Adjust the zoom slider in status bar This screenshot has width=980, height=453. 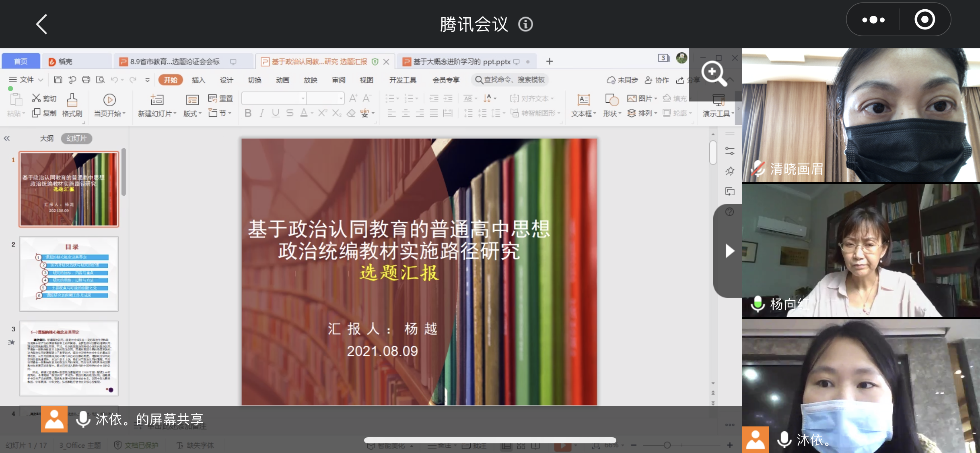point(667,445)
